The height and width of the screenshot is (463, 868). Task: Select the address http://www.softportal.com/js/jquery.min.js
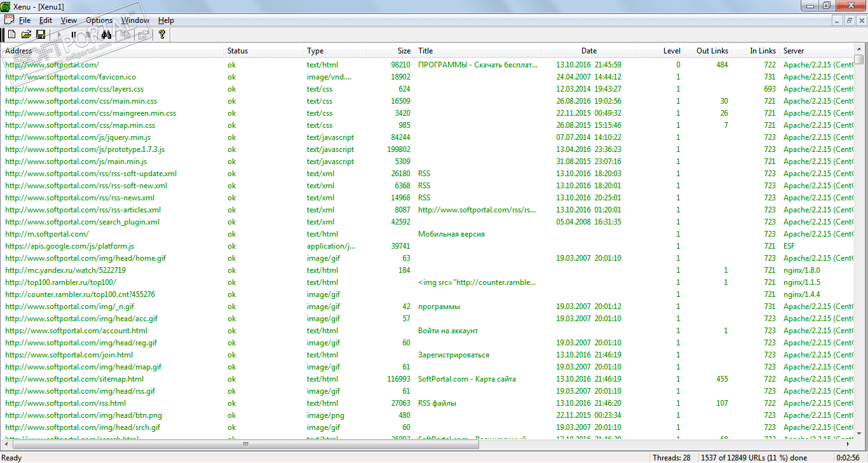click(x=78, y=137)
